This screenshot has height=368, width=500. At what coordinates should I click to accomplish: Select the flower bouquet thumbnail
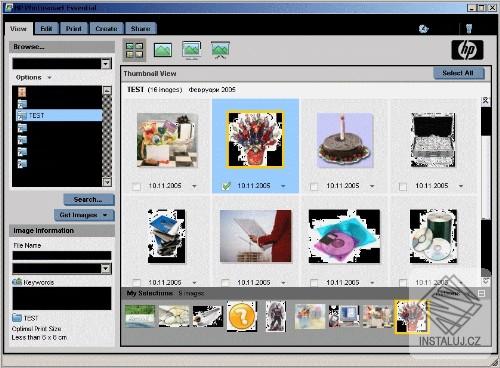coord(255,139)
